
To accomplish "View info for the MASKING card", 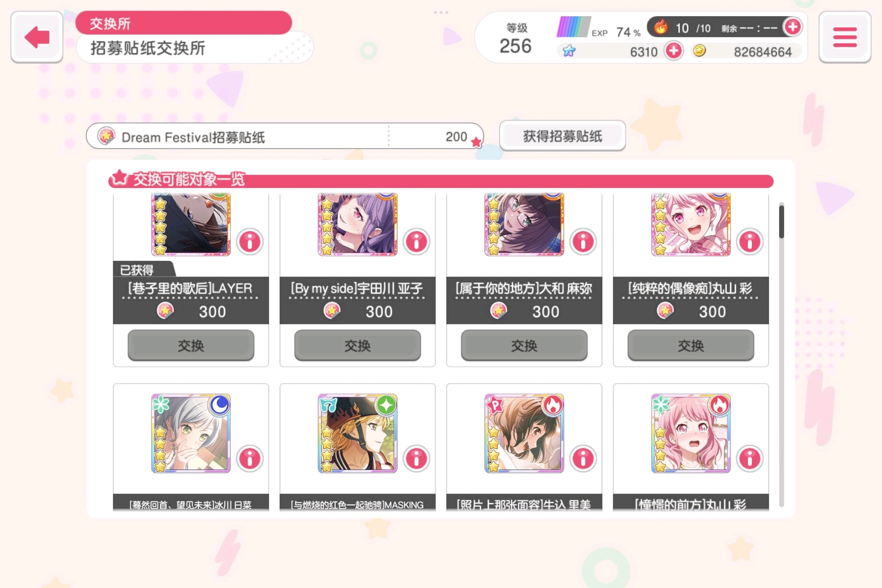I will click(x=417, y=458).
